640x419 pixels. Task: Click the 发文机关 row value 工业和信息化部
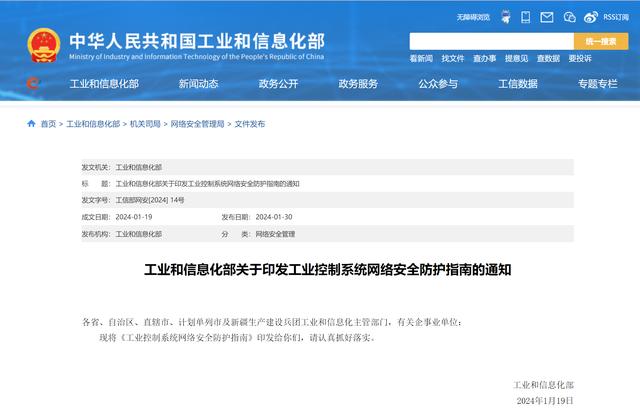(139, 167)
